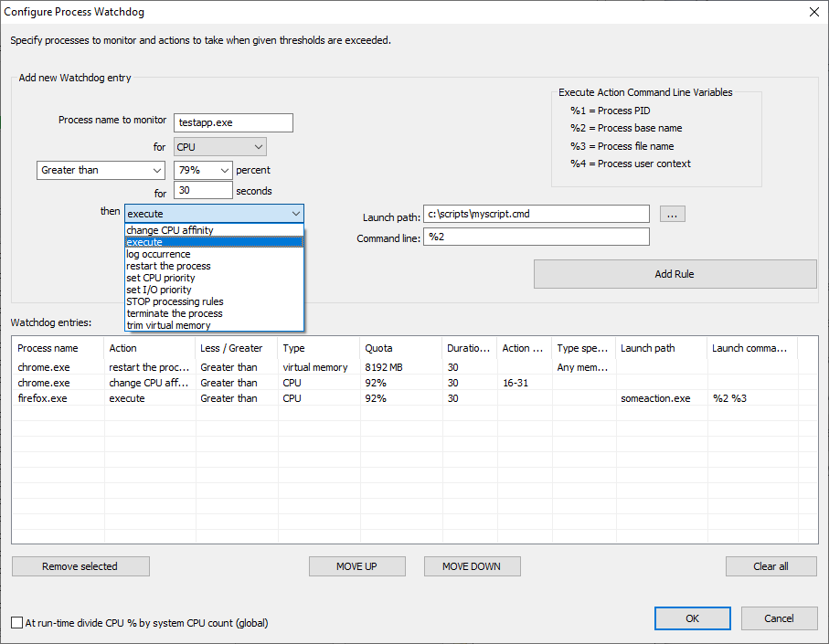Screen dimensions: 829x644
Task: Confirm settings with the OK button
Action: coord(692,618)
